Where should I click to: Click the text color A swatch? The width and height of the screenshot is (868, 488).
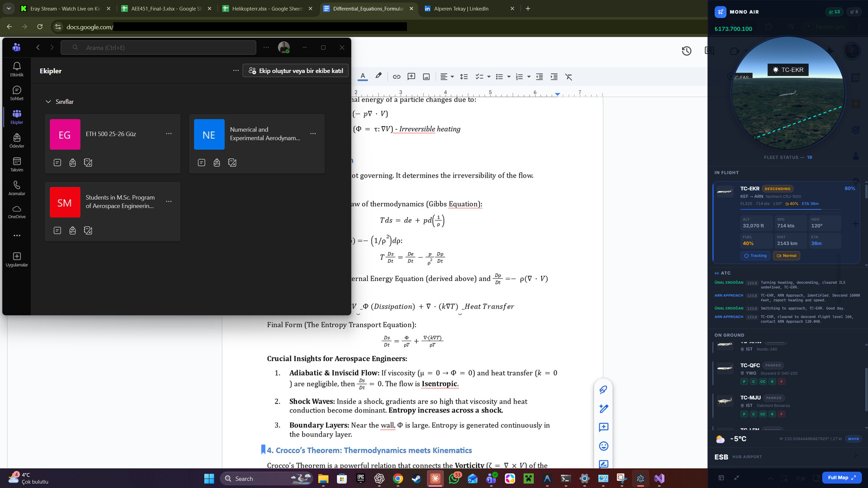(x=363, y=76)
